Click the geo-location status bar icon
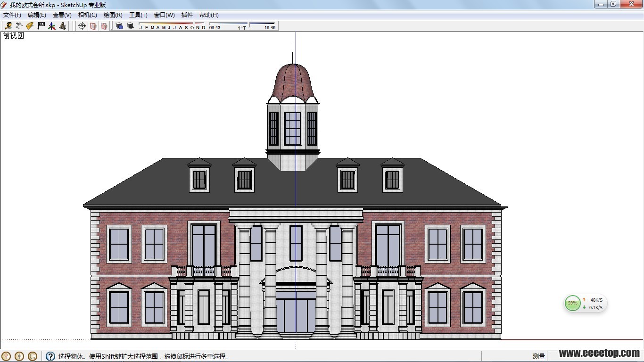The height and width of the screenshot is (362, 644). coord(7,356)
